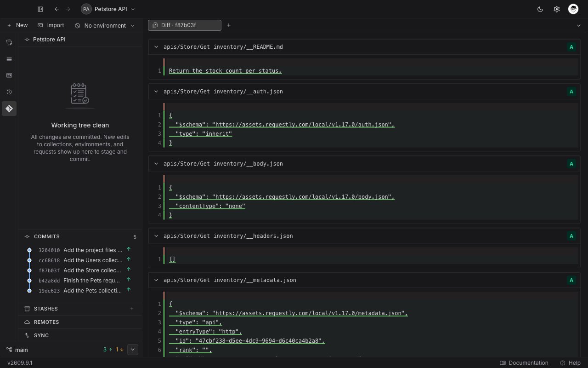Open the Help link
The width and height of the screenshot is (588, 368).
coord(570,363)
